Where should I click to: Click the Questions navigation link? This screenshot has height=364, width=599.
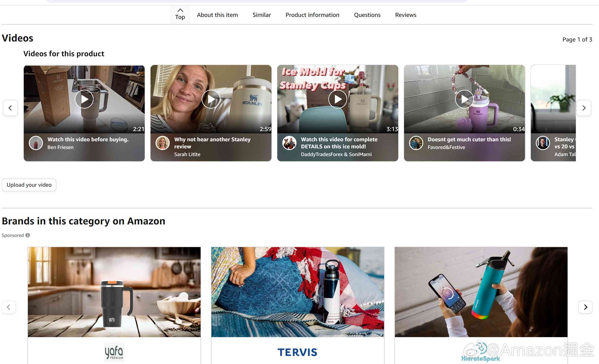(x=367, y=15)
